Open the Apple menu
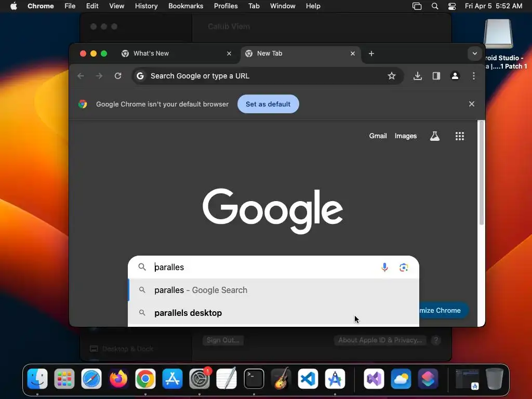The image size is (532, 399). (14, 6)
